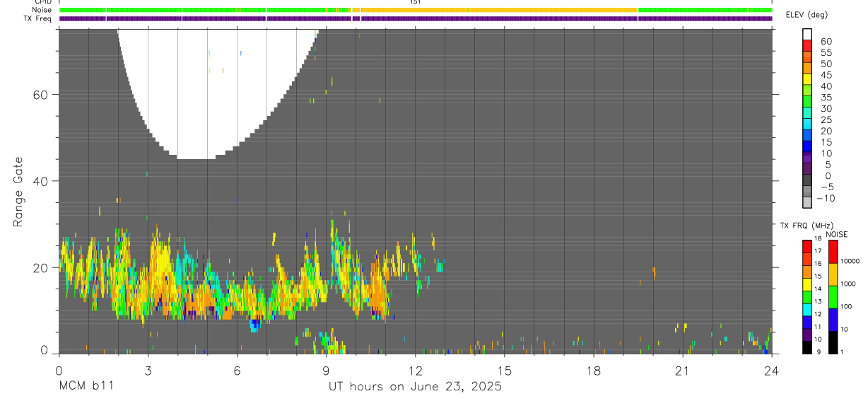
Task: Click the green 100 noise legend color
Action: pos(832,296)
